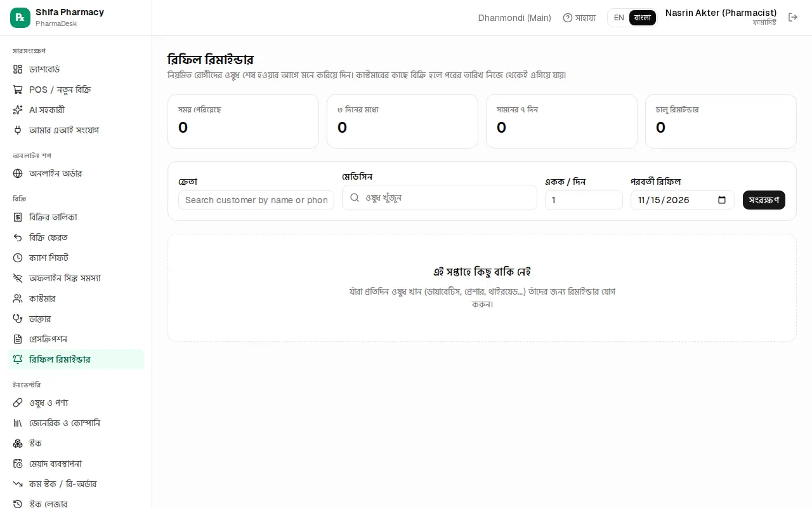Click the বিক্রির তালিকা receipt icon
The image size is (812, 508).
click(x=18, y=217)
